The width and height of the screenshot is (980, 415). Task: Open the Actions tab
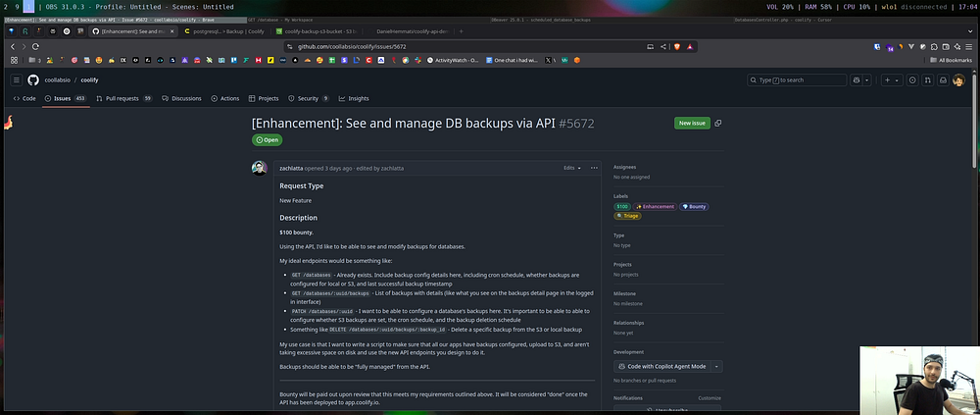coord(225,98)
